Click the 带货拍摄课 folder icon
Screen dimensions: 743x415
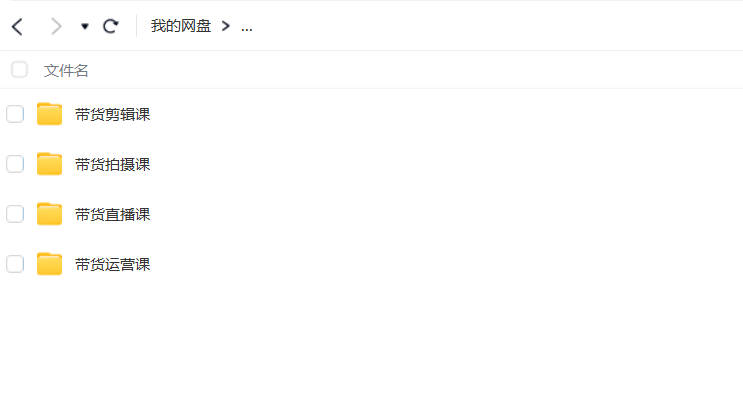pos(49,164)
